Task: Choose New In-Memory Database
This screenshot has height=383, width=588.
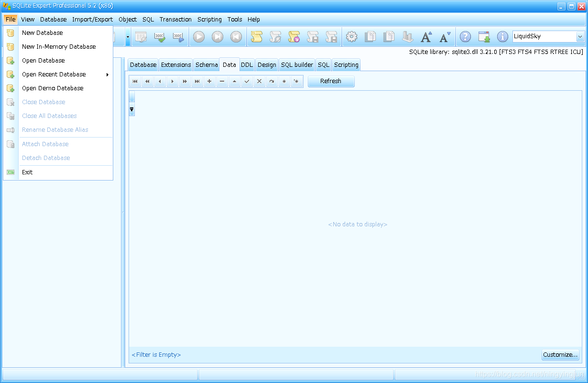Action: [58, 47]
